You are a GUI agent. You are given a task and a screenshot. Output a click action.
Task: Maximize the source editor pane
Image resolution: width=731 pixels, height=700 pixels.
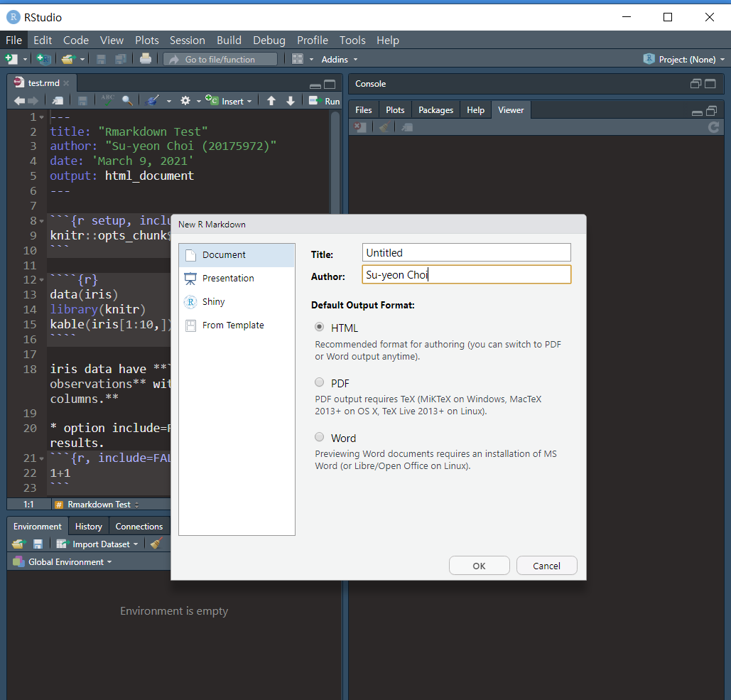pyautogui.click(x=330, y=85)
